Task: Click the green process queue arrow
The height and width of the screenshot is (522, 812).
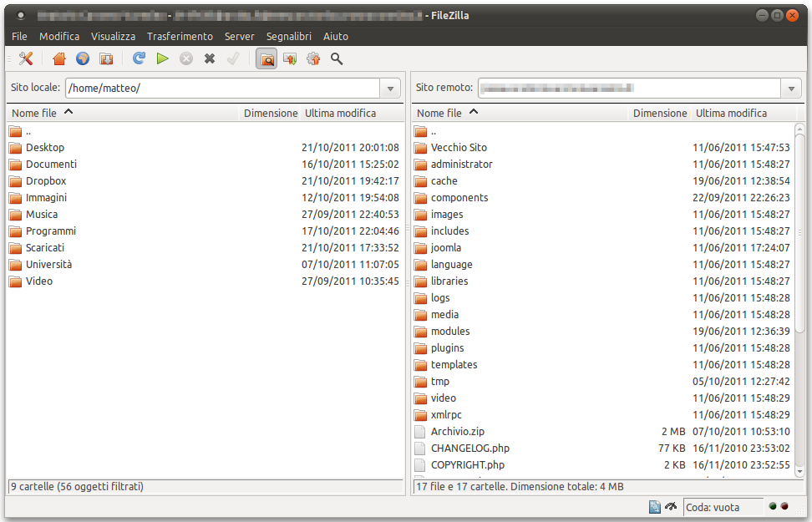Action: tap(163, 58)
